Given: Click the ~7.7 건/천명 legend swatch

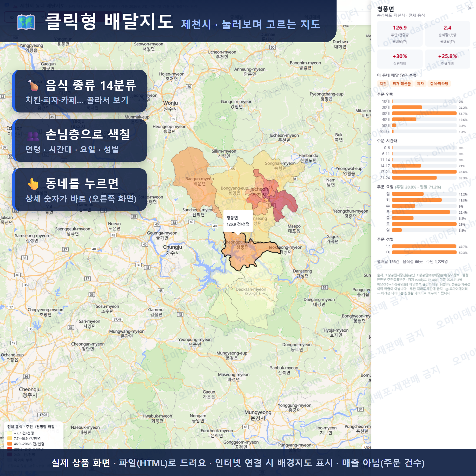Looking at the screenshot, I should pos(10,433).
